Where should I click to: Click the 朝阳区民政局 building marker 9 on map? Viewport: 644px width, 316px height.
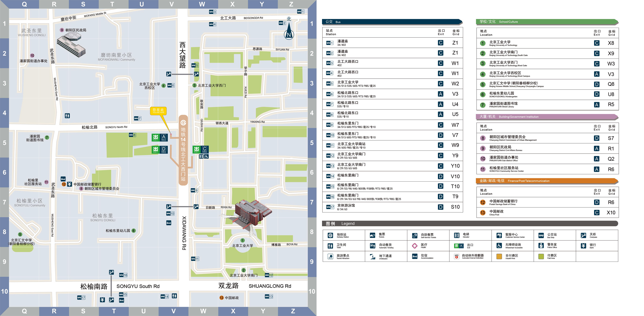click(62, 30)
